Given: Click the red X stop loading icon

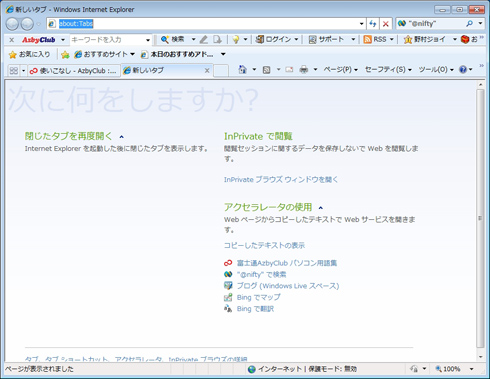Looking at the screenshot, I should click(x=386, y=24).
